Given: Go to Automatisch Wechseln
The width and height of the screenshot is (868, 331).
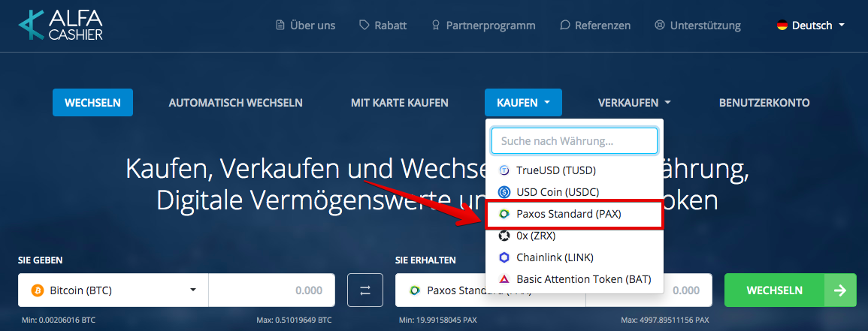Looking at the screenshot, I should pyautogui.click(x=236, y=103).
